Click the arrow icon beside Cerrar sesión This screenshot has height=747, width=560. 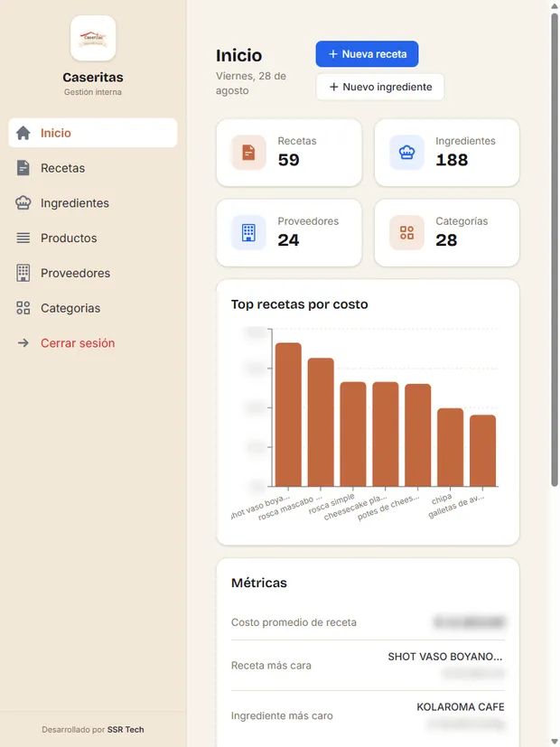tap(23, 343)
